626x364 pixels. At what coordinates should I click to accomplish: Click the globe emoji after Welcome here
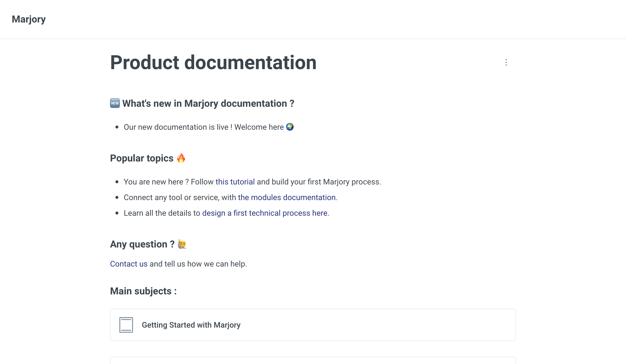(x=290, y=127)
